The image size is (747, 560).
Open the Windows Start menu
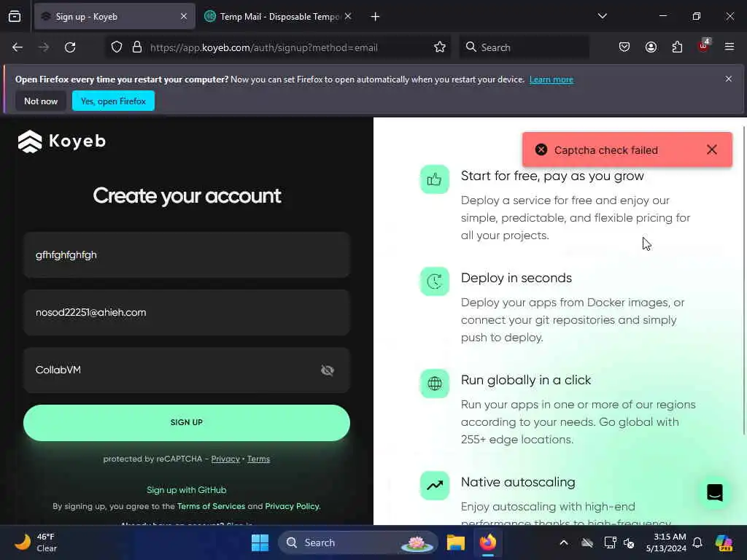pyautogui.click(x=260, y=542)
